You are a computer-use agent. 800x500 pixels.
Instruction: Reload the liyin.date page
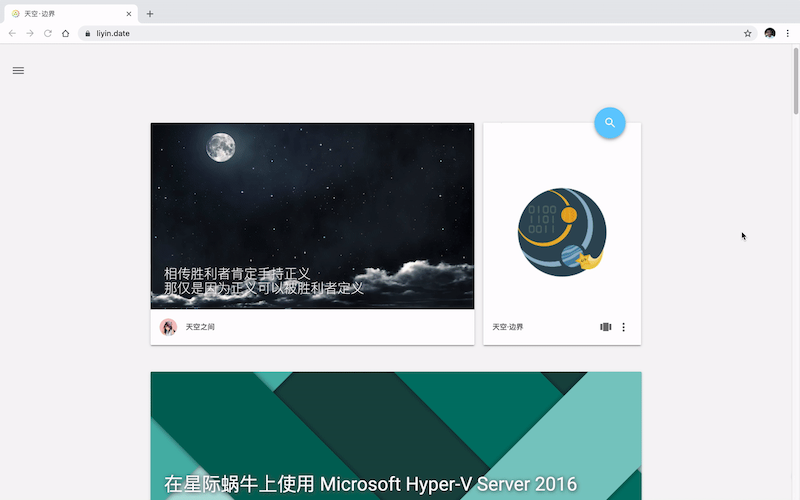[48, 33]
